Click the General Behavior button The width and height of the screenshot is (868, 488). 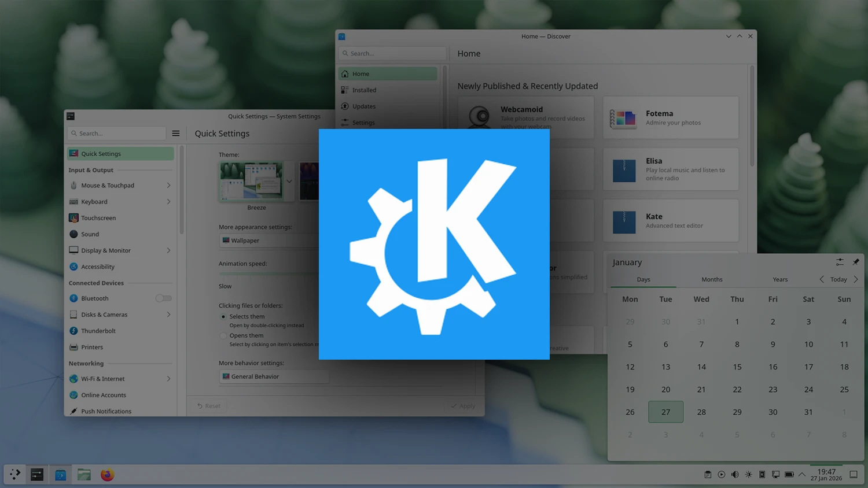point(274,376)
